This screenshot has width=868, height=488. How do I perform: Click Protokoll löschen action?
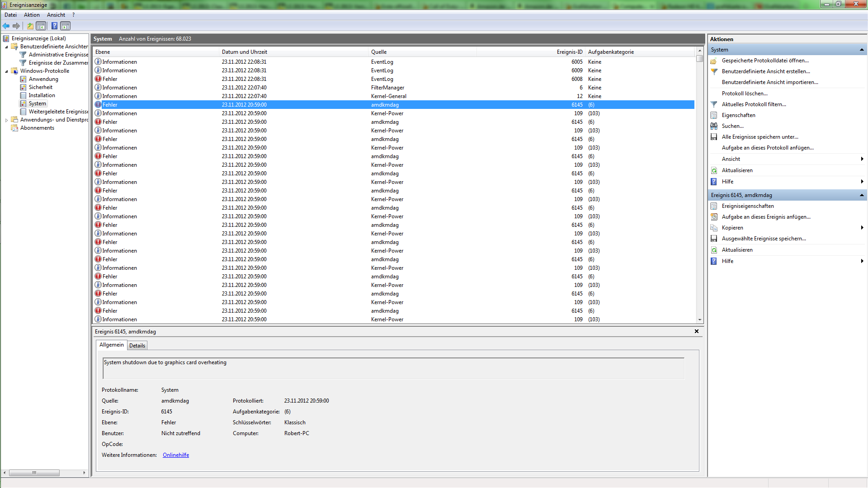pos(744,94)
